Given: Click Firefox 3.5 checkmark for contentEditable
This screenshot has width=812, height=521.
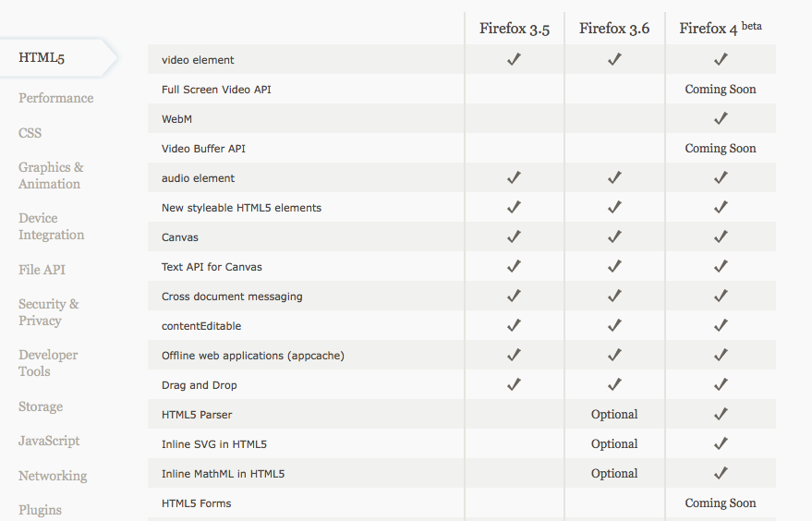Looking at the screenshot, I should 514,325.
